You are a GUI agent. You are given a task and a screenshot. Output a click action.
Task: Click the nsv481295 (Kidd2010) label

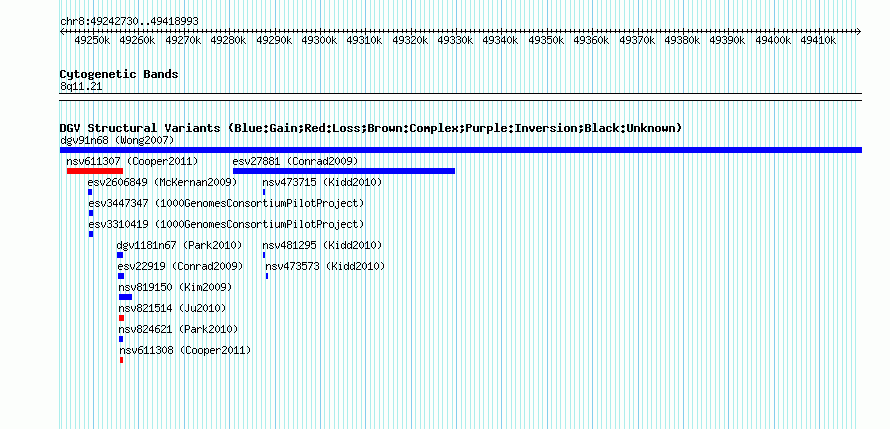(x=322, y=245)
